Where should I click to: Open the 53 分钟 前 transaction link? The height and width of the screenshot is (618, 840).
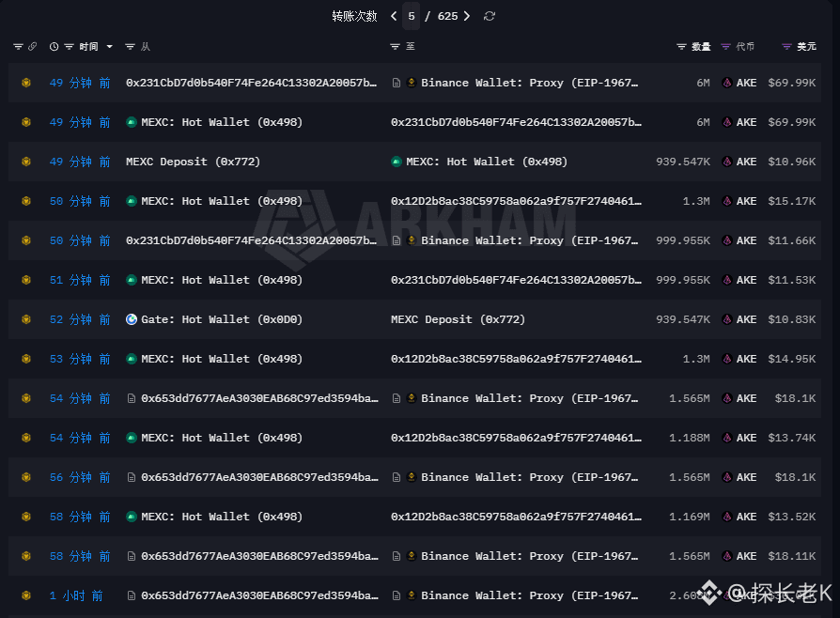(80, 359)
